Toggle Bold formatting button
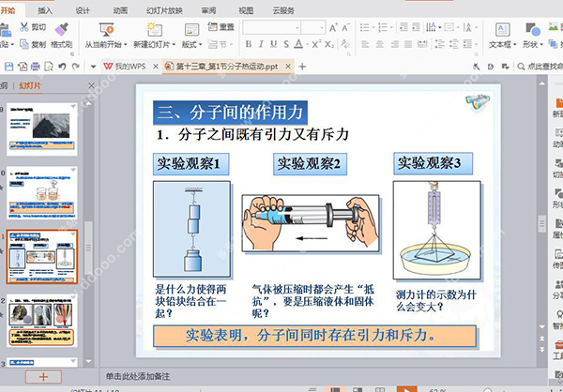Viewport: 563px width, 392px height. 249,44
